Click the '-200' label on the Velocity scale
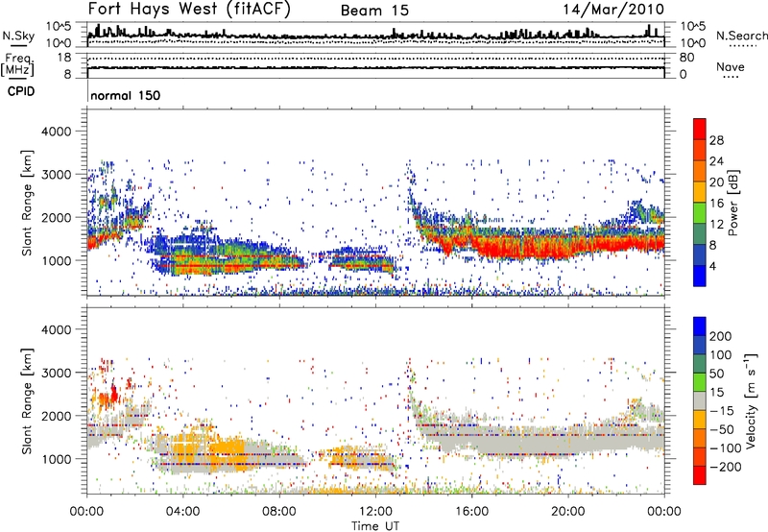768x532 pixels. tap(725, 467)
